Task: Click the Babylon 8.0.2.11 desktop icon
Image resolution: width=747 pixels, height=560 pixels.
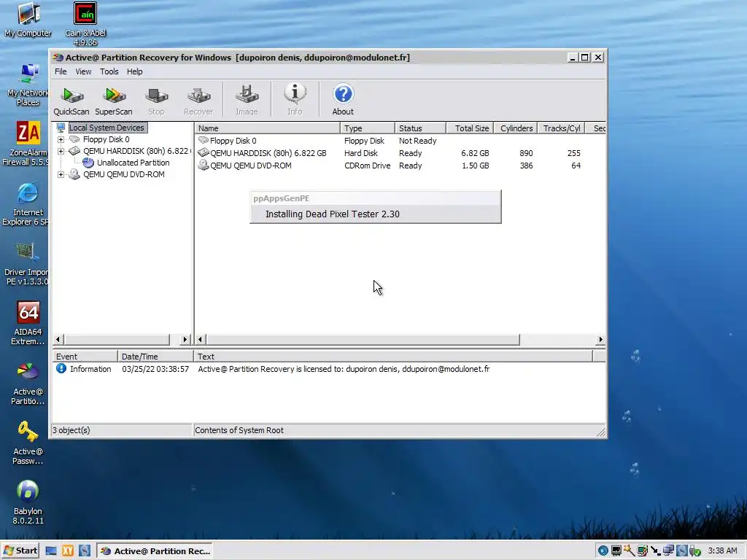Action: coord(28,503)
